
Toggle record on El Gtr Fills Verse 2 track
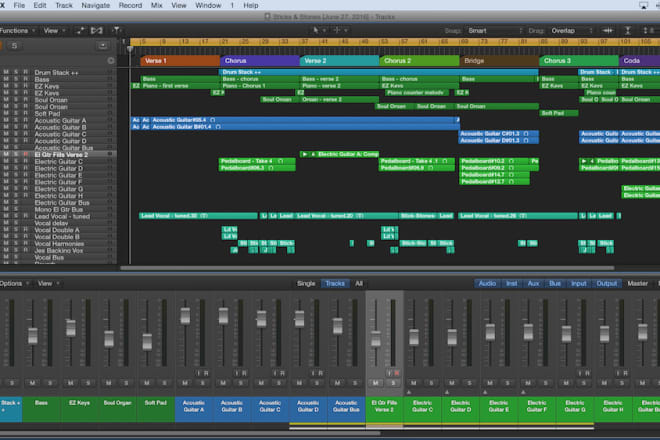coord(26,155)
